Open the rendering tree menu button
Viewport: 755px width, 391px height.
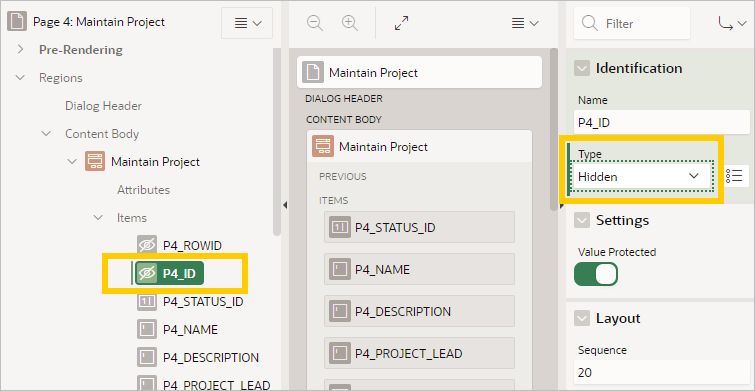point(247,23)
